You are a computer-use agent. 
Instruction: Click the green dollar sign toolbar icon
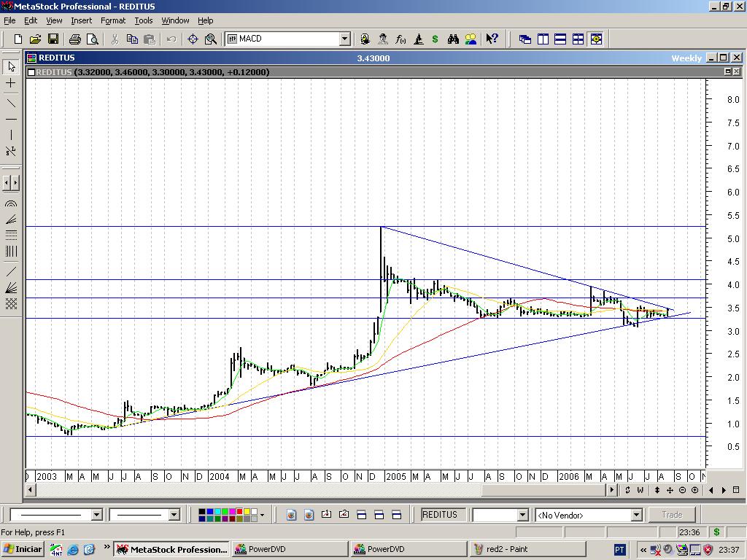(x=435, y=39)
